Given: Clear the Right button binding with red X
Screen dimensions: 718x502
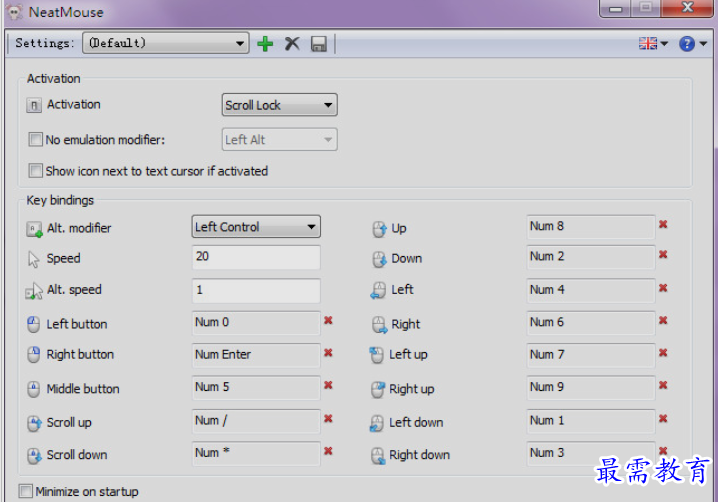Looking at the screenshot, I should point(328,353).
